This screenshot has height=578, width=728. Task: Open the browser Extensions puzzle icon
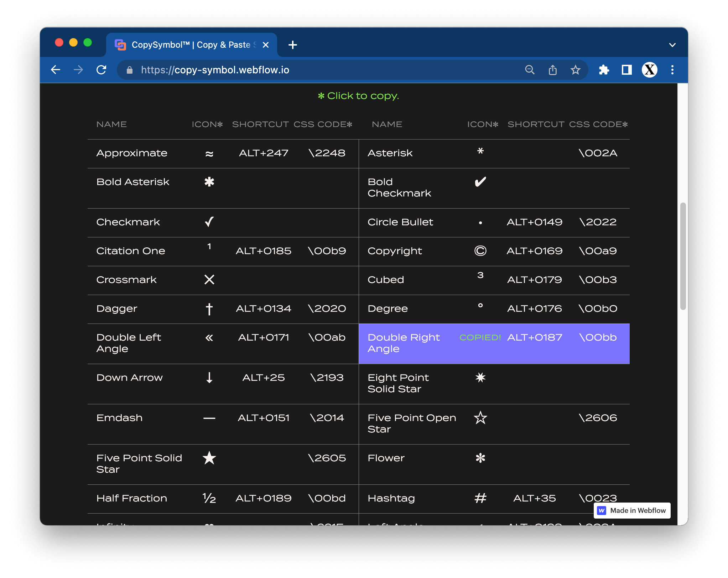(604, 70)
